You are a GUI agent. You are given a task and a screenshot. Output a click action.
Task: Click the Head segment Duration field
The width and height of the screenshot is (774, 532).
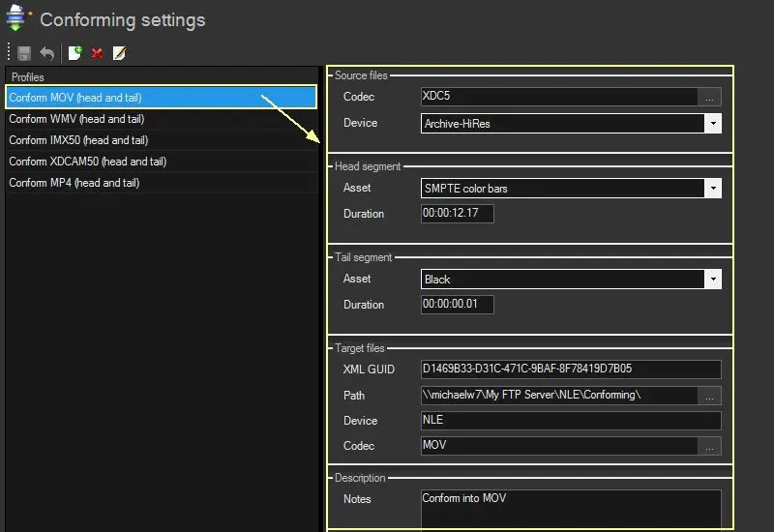click(x=457, y=214)
